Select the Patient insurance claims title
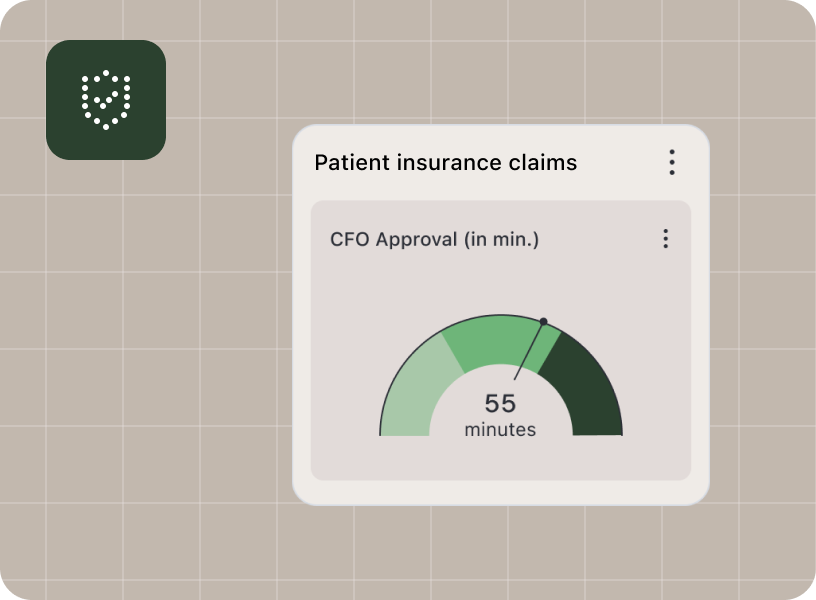The image size is (816, 600). point(446,162)
